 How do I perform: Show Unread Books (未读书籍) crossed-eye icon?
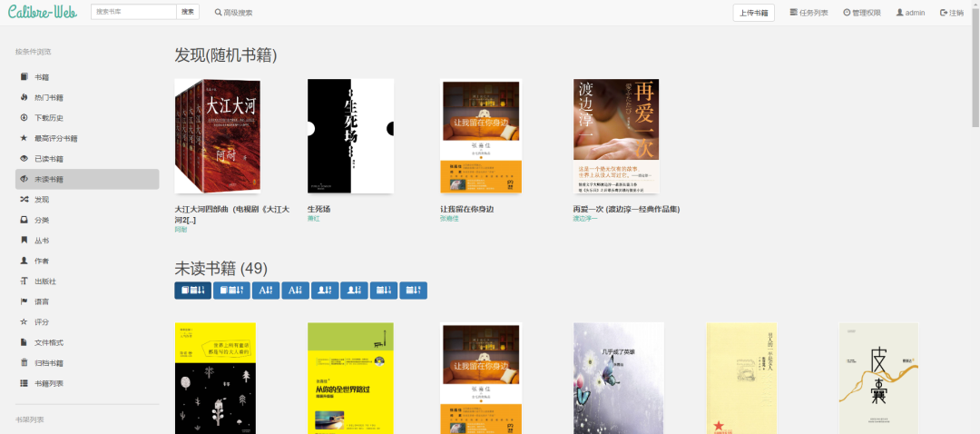tap(24, 179)
